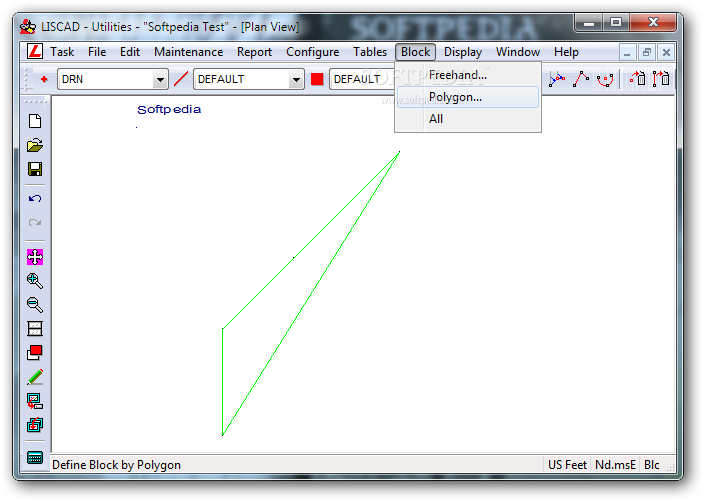Open the Help menu
704x501 pixels.
click(x=566, y=52)
